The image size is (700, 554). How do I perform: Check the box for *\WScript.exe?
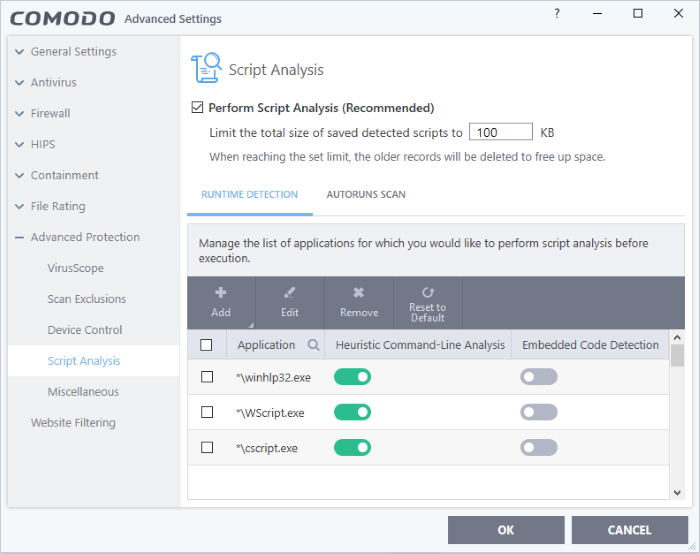[207, 412]
